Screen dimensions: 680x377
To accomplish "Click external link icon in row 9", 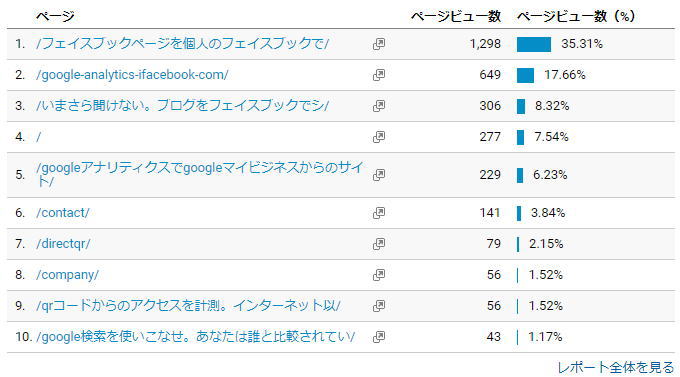I will click(379, 306).
